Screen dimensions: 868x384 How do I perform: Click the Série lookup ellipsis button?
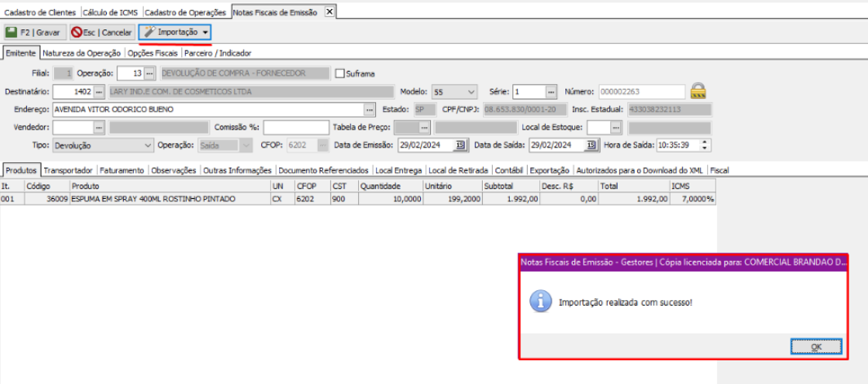tap(551, 91)
